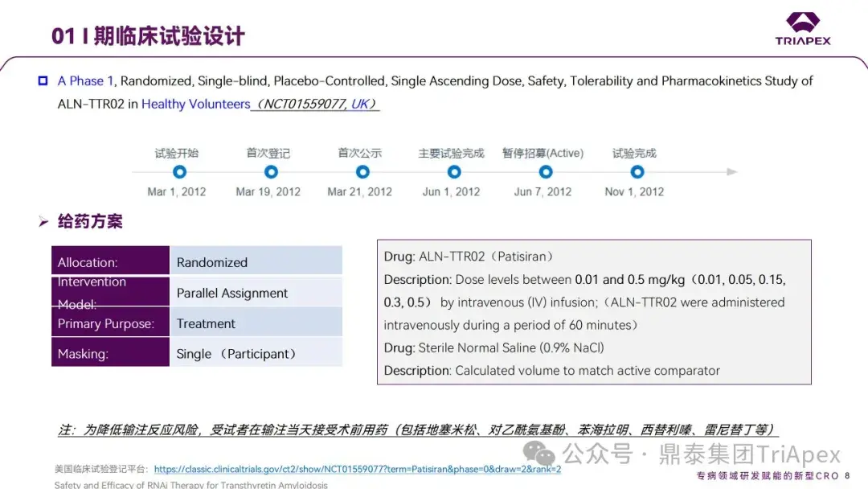868x489 pixels.
Task: Expand the timeline right arrow
Action: pyautogui.click(x=730, y=171)
